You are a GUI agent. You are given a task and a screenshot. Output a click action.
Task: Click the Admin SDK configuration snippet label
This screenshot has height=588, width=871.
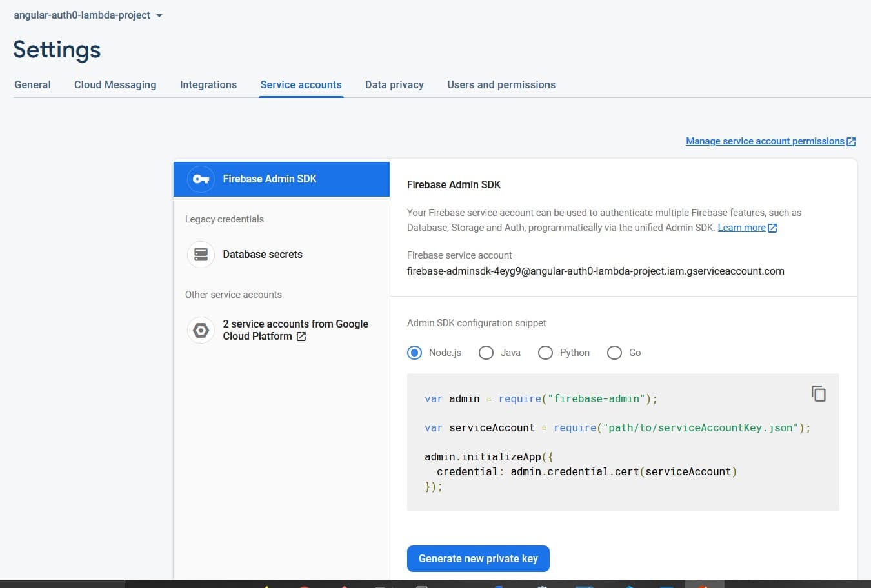click(477, 323)
